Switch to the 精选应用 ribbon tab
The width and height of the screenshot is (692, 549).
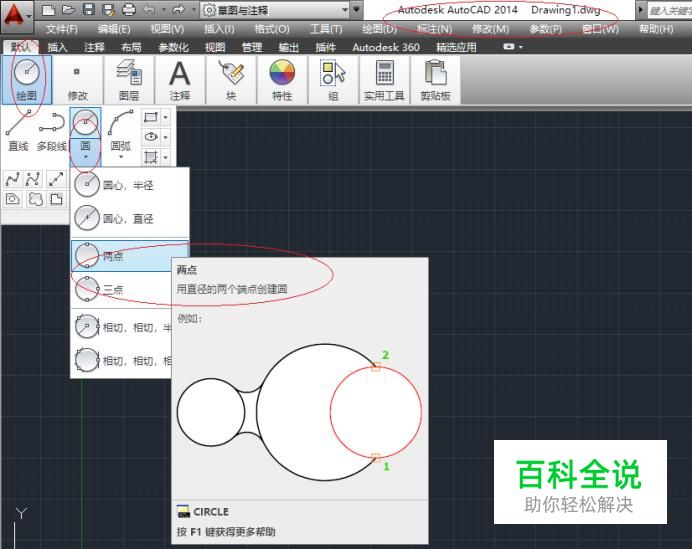(x=456, y=47)
